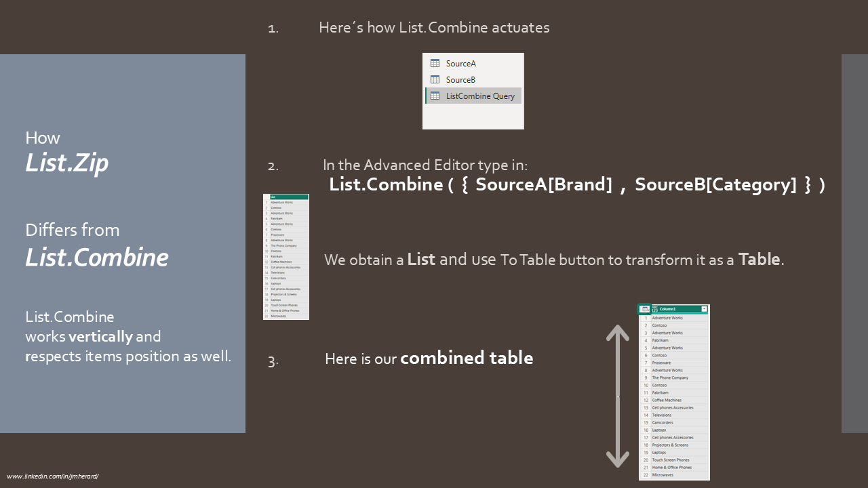868x488 pixels.
Task: Select the SourceB table icon
Action: 435,79
